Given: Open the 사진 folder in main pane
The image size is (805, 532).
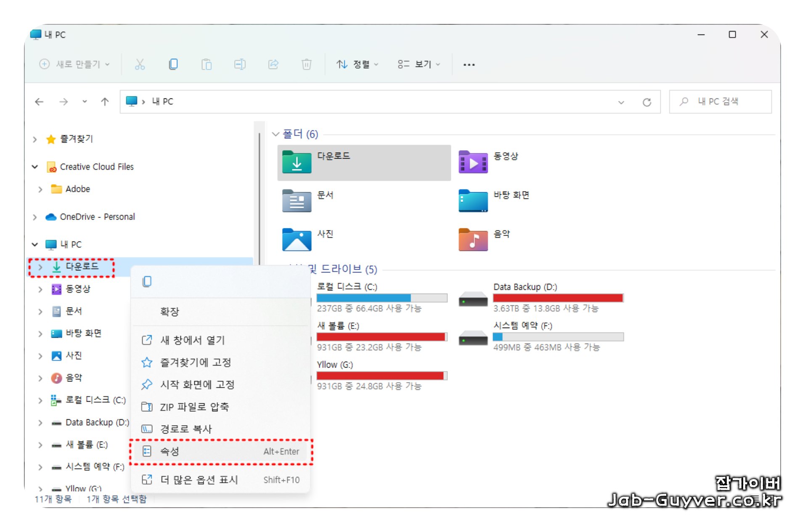Looking at the screenshot, I should point(297,239).
